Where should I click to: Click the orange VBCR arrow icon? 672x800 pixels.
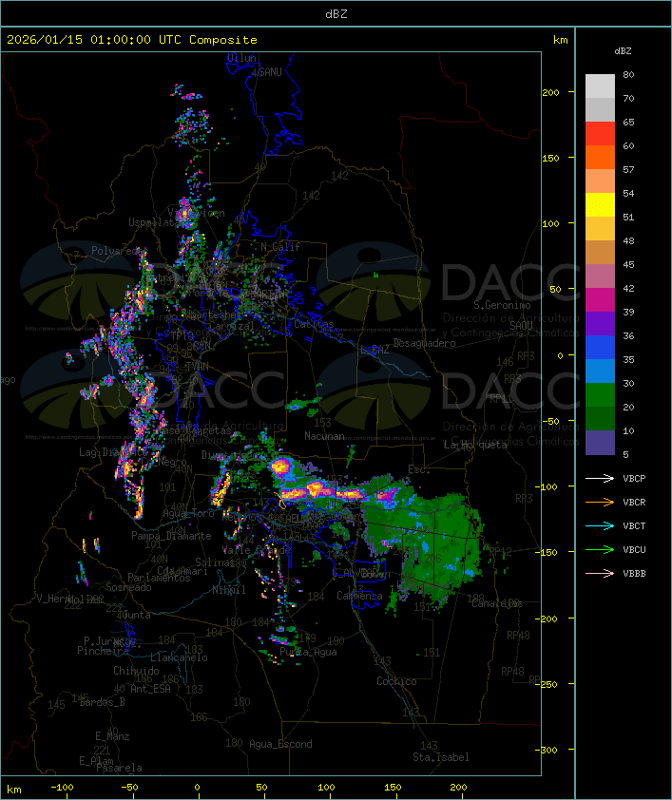[x=600, y=502]
